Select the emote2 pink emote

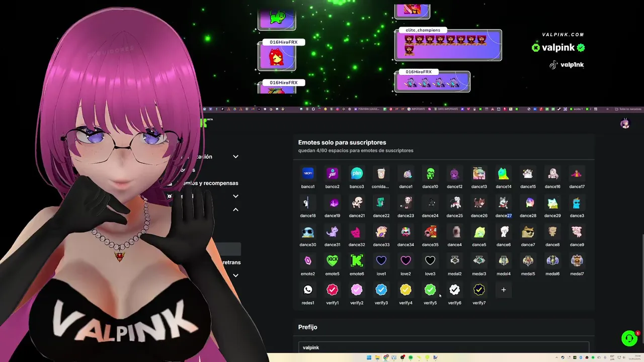[x=308, y=261]
